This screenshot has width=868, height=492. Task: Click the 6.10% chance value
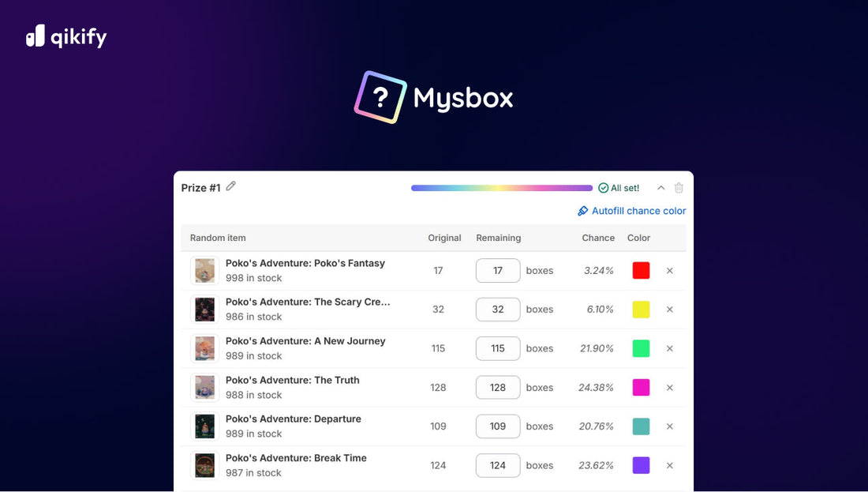[x=600, y=310]
